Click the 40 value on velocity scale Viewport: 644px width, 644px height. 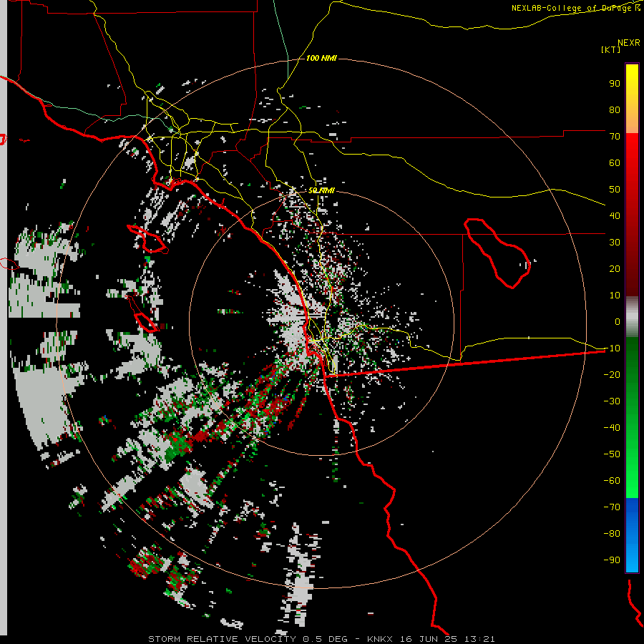[615, 215]
